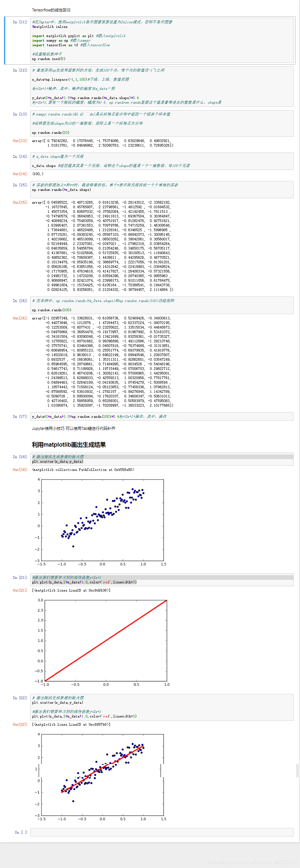Select the In [12] prompt label
The width and height of the screenshot is (300, 868).
[x=20, y=70]
